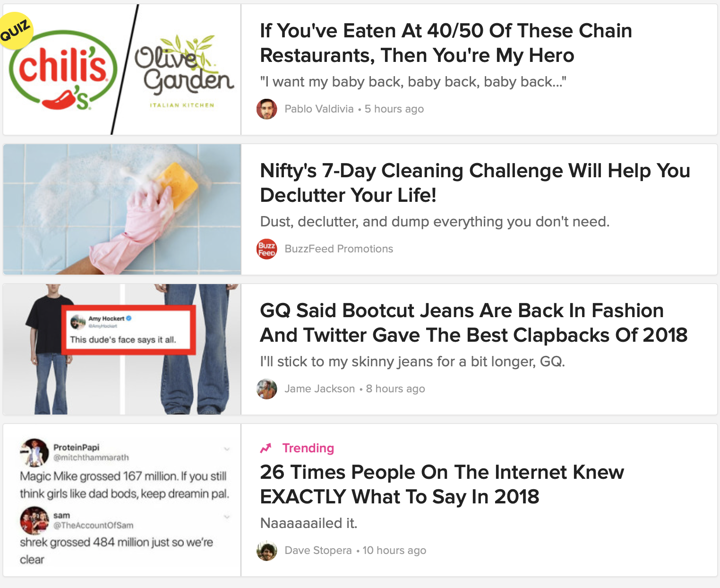Click Jame Jackson's avatar icon
Viewport: 720px width, 588px height.
pos(267,389)
